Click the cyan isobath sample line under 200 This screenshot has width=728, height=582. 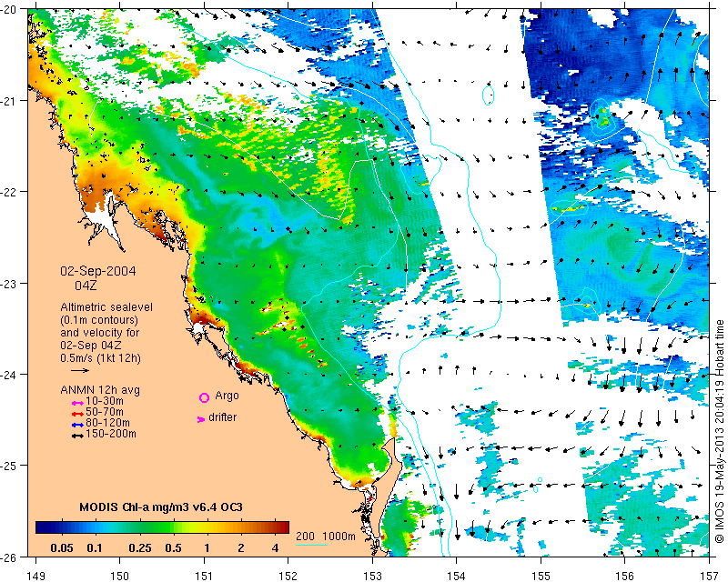312,545
